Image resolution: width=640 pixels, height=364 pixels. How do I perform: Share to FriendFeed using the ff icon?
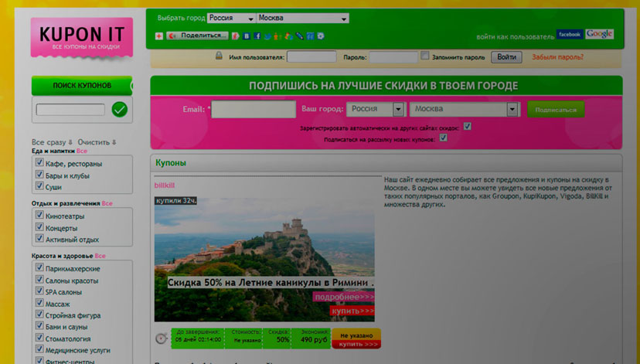tap(310, 36)
